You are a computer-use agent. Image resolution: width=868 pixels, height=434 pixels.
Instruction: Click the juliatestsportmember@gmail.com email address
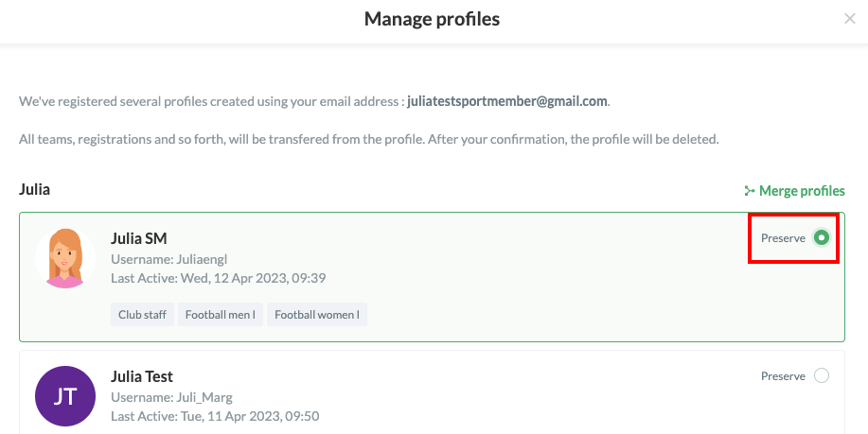507,101
